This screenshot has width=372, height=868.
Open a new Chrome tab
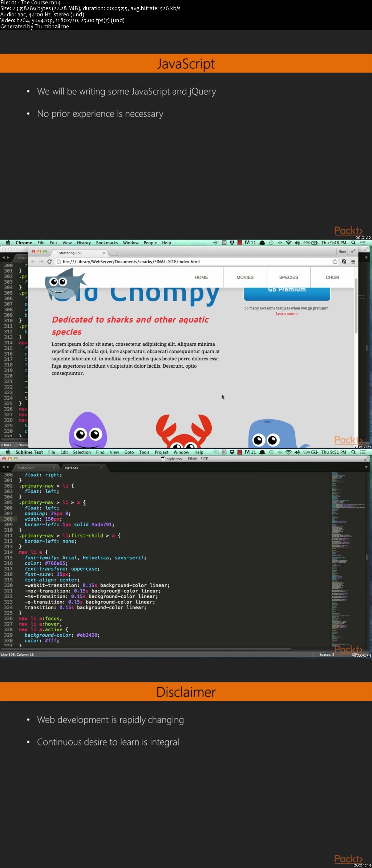point(113,253)
